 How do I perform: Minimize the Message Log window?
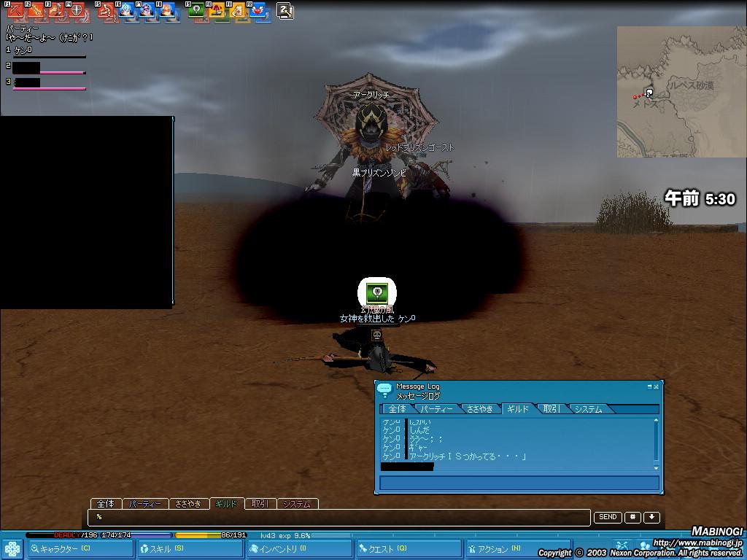click(649, 386)
